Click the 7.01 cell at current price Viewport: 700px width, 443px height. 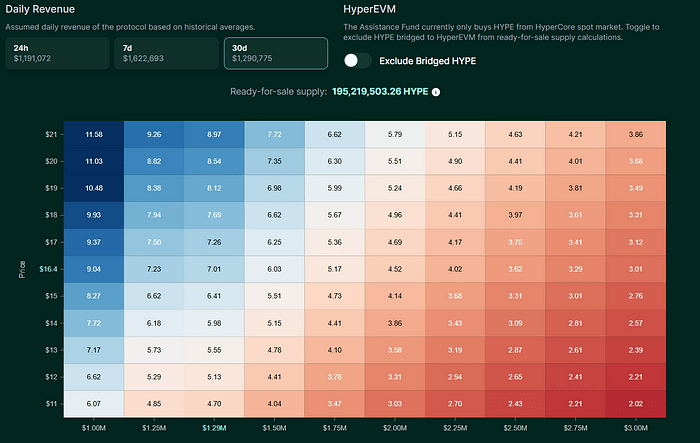[214, 269]
